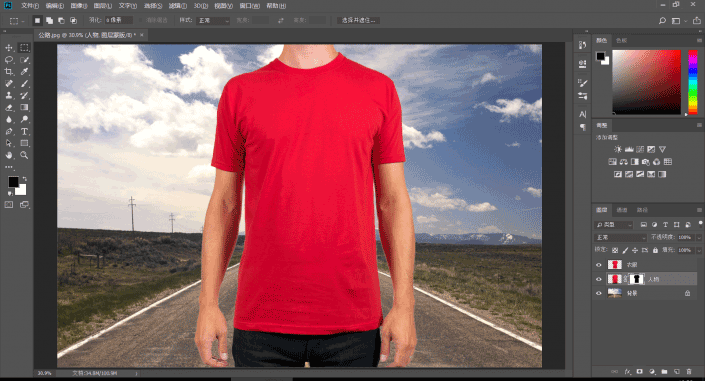The height and width of the screenshot is (381, 705).
Task: Select the Gradient tool
Action: coord(24,108)
